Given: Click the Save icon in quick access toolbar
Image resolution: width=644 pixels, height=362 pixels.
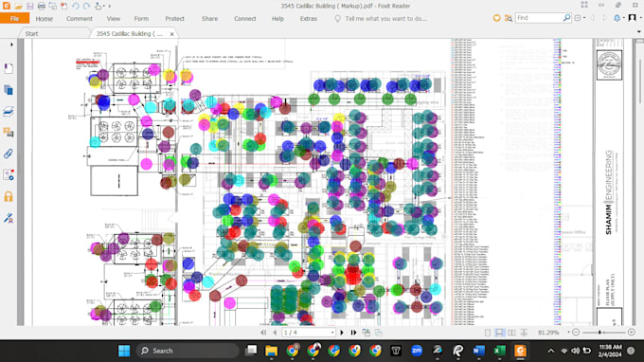Looking at the screenshot, I should coord(30,6).
